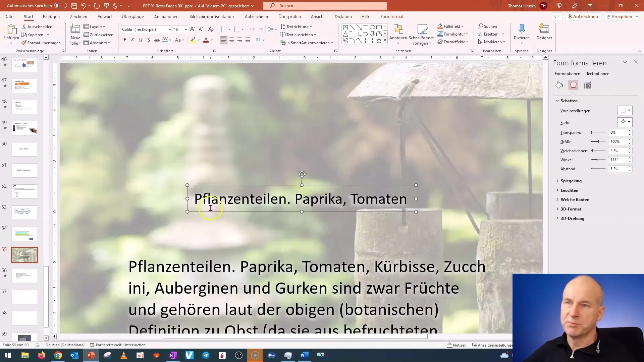This screenshot has width=644, height=362.
Task: Align text left
Action: coord(224,40)
